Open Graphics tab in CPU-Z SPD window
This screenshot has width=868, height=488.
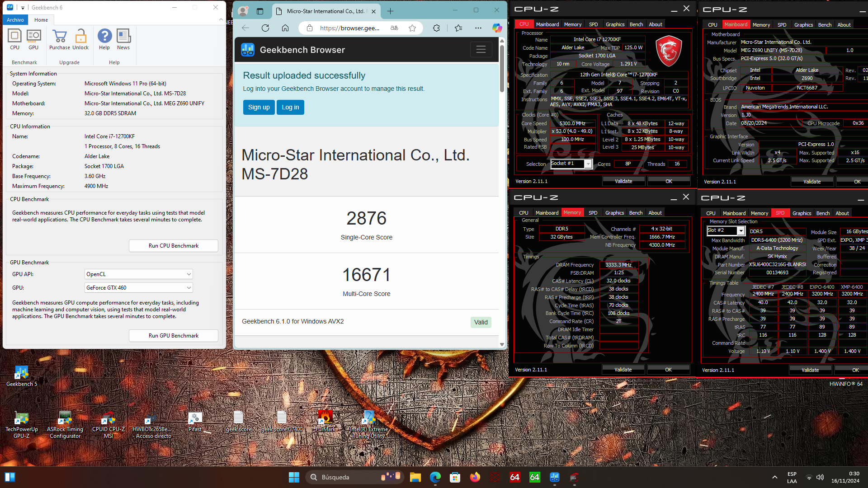click(802, 213)
